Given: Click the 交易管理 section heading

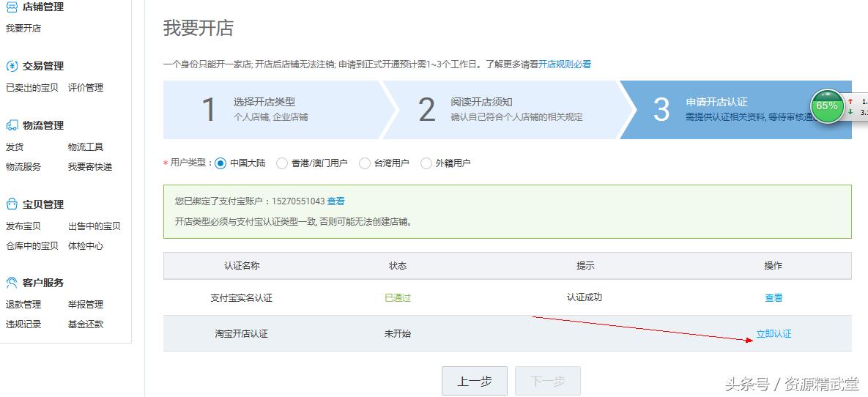Looking at the screenshot, I should tap(43, 67).
